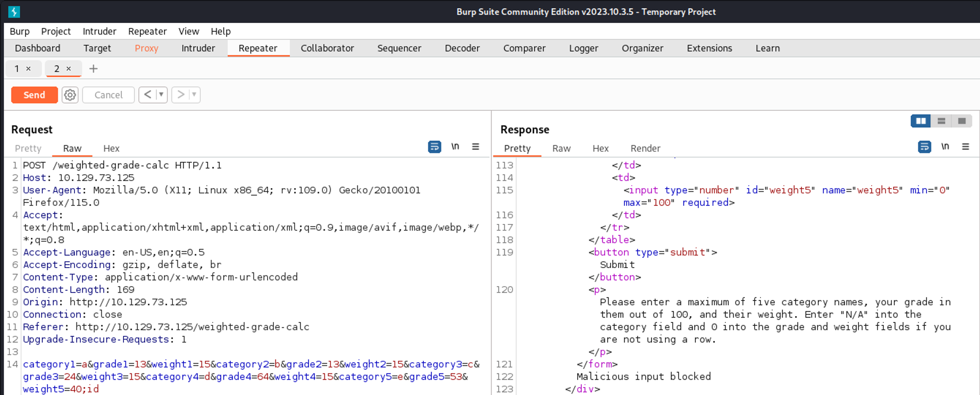Screen dimensions: 980x395
Task: Switch to top-bottom stacked layout
Action: (941, 121)
